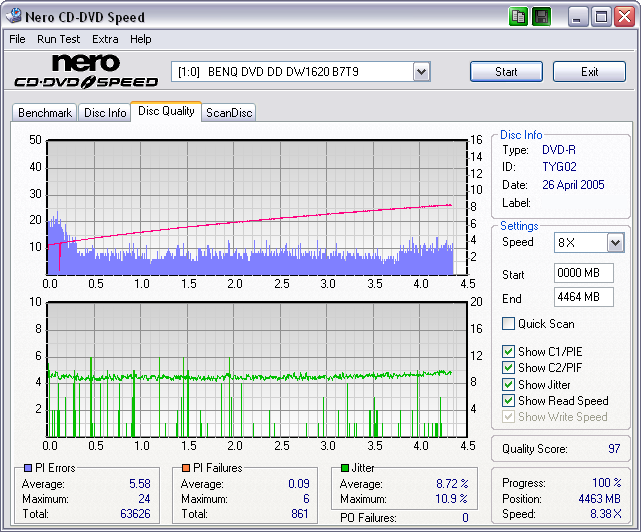The width and height of the screenshot is (641, 532).
Task: Click the blue PI Errors legend square
Action: [27, 468]
